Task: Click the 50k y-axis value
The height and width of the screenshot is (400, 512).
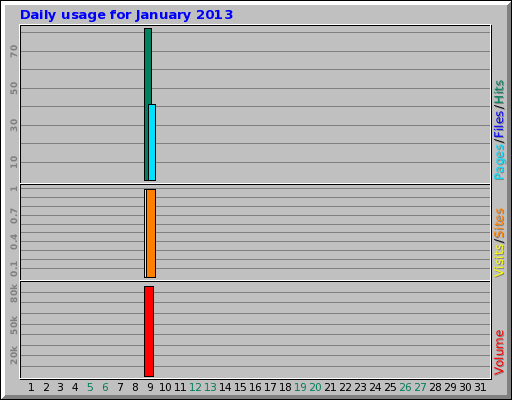Action: (14, 325)
